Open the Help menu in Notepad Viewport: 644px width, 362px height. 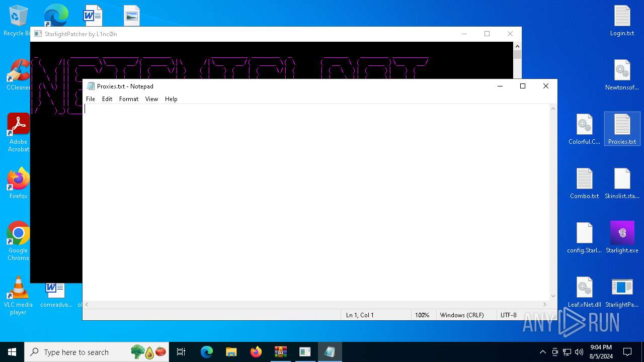coord(171,99)
